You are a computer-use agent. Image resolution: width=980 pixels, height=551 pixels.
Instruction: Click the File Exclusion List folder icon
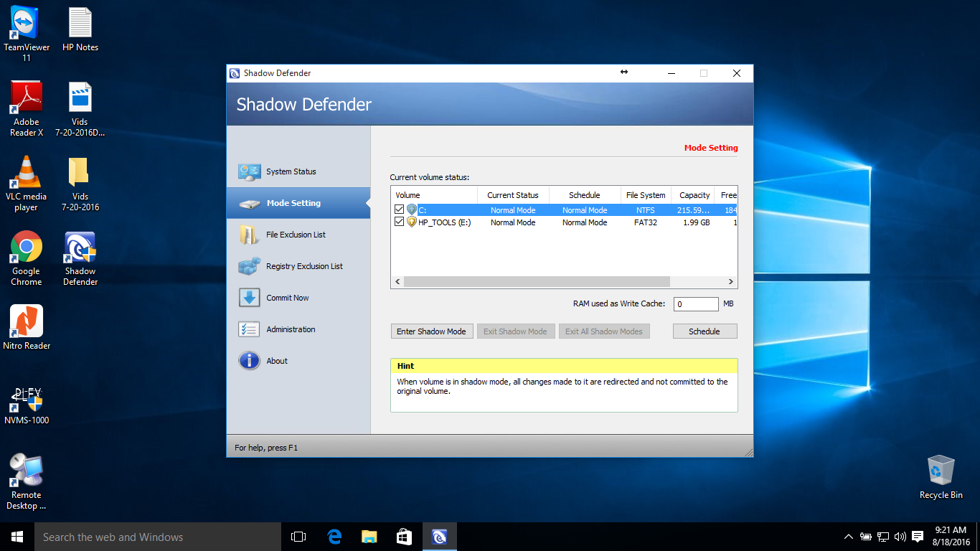(x=249, y=235)
